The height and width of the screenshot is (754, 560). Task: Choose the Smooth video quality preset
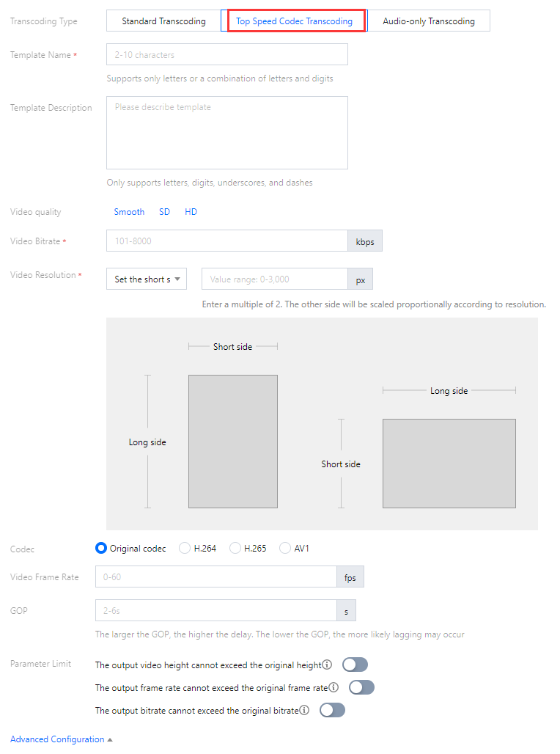(x=129, y=212)
